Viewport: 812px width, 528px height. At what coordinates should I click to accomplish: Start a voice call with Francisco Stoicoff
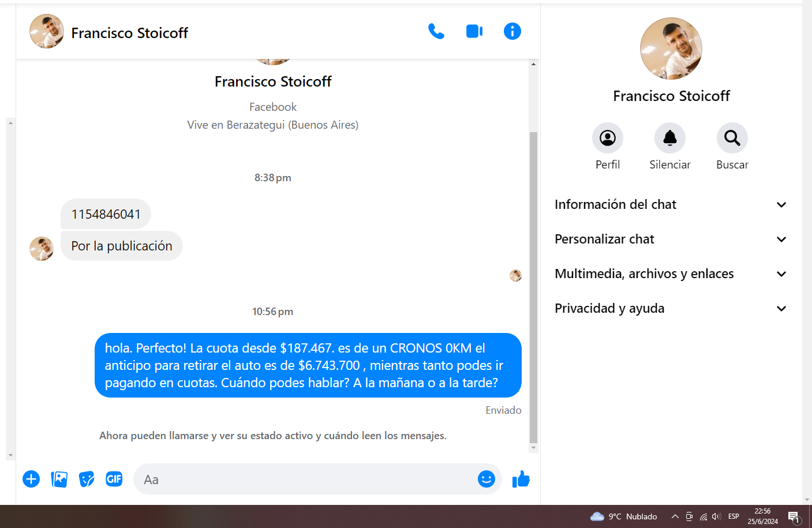tap(436, 31)
